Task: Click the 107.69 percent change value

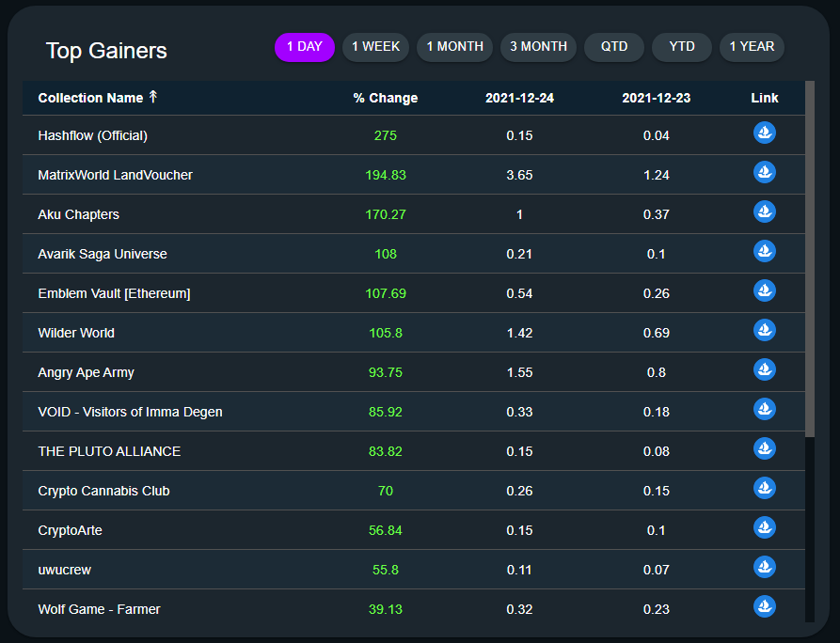Action: click(386, 293)
